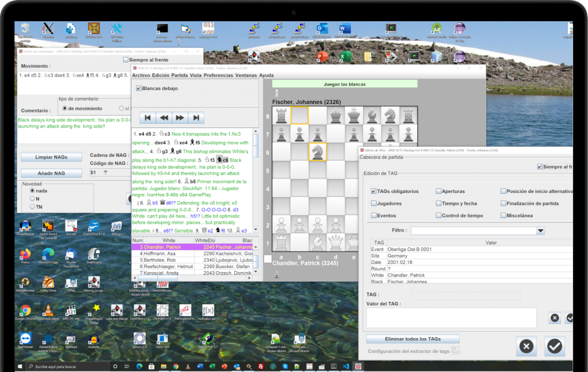The width and height of the screenshot is (588, 372).
Task: Enable Tiempo y fecha checkbox
Action: pyautogui.click(x=438, y=203)
